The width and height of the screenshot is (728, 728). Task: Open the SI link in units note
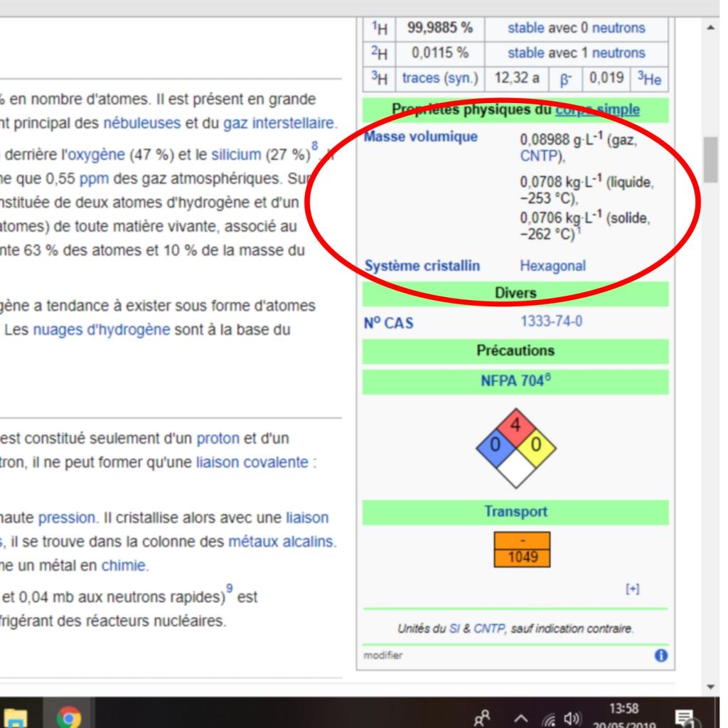pos(454,628)
